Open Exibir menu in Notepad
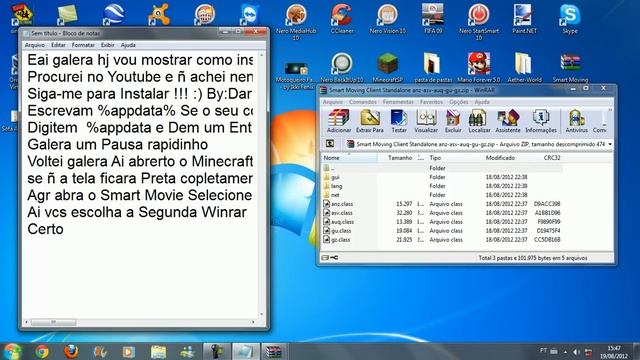Screen dimensions: 640x360 pos(107,45)
